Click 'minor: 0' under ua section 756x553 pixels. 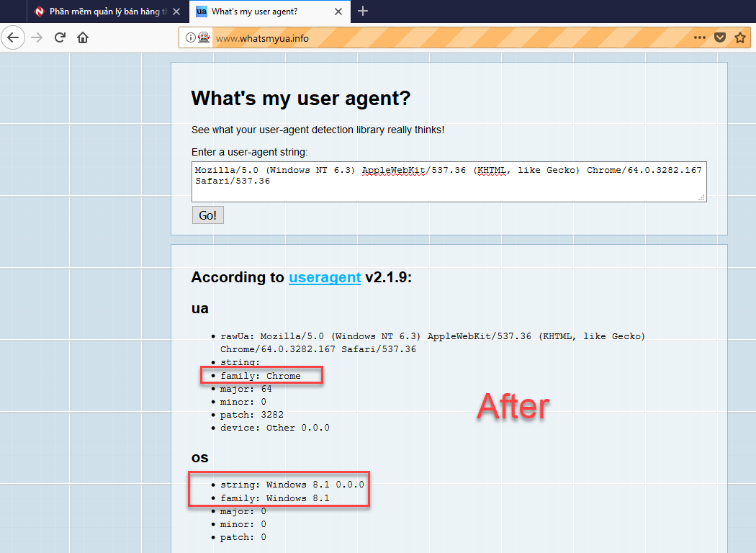coord(243,402)
